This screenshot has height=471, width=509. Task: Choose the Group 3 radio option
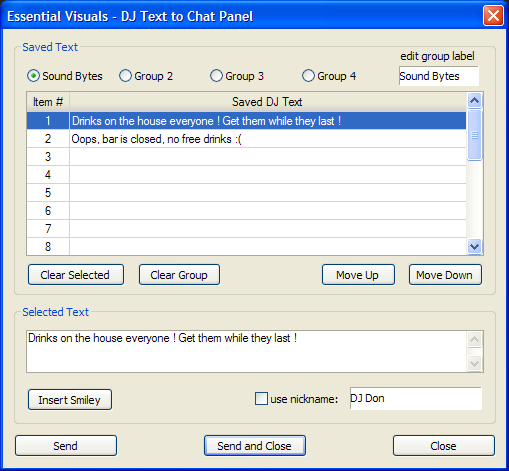click(216, 76)
